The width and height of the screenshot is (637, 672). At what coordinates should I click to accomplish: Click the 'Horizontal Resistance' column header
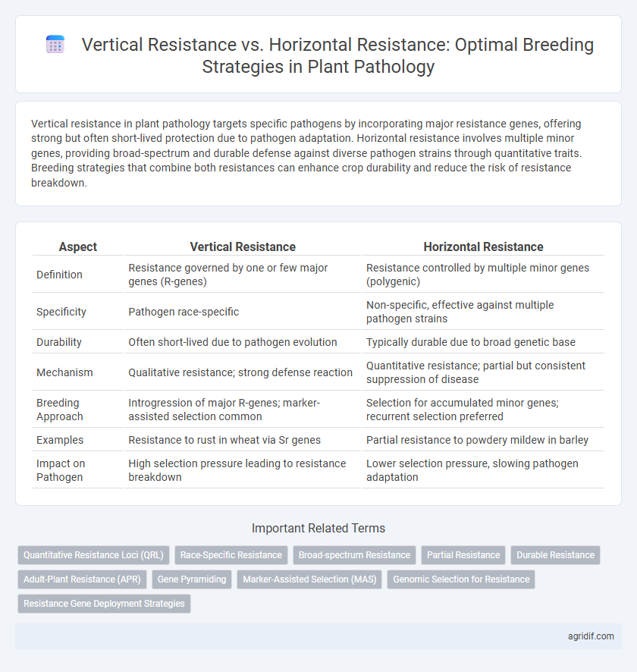[483, 247]
